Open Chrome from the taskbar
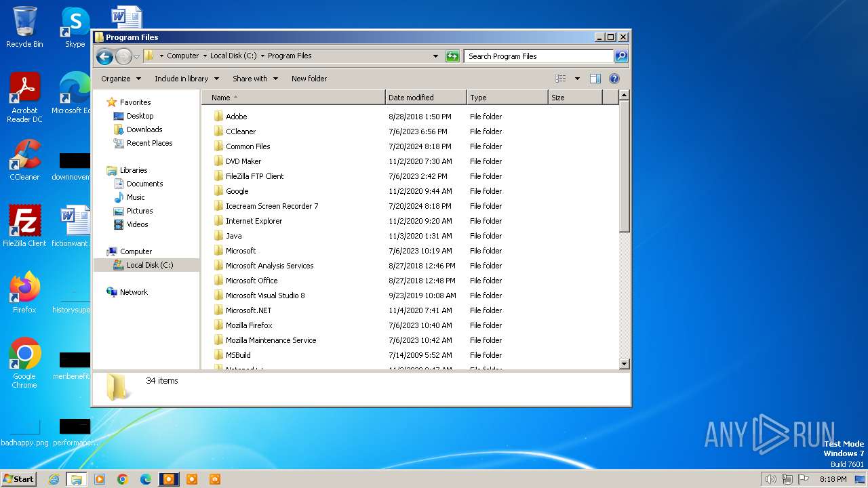The height and width of the screenshot is (488, 868). coord(123,479)
